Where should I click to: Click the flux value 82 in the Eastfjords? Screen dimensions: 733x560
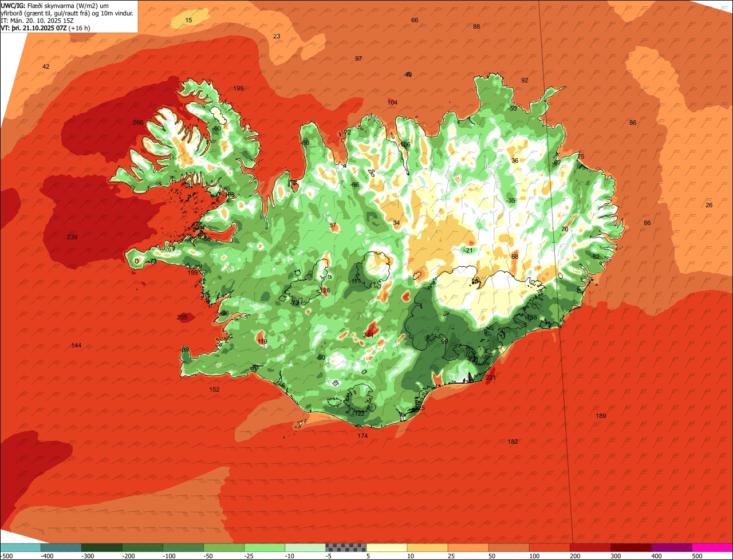[596, 257]
